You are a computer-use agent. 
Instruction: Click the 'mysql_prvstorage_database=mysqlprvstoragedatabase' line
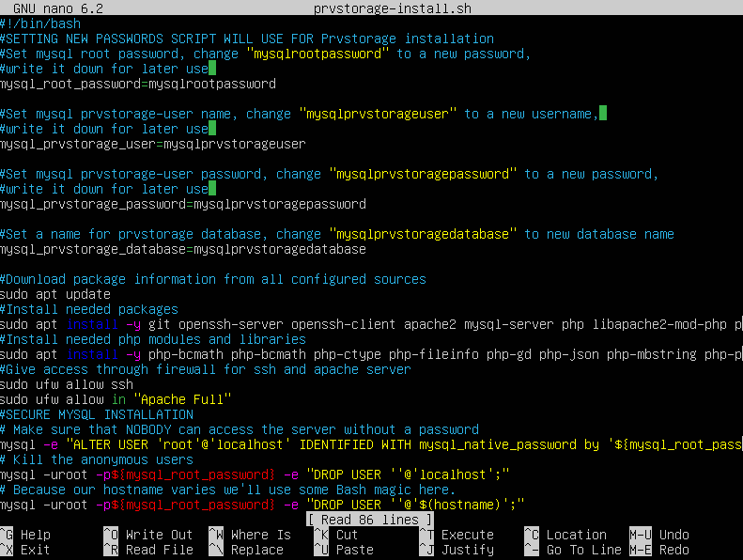coord(183,249)
